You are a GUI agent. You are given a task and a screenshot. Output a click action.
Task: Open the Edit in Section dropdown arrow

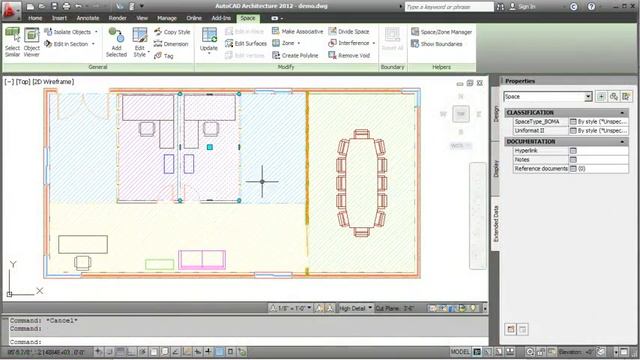pyautogui.click(x=93, y=44)
